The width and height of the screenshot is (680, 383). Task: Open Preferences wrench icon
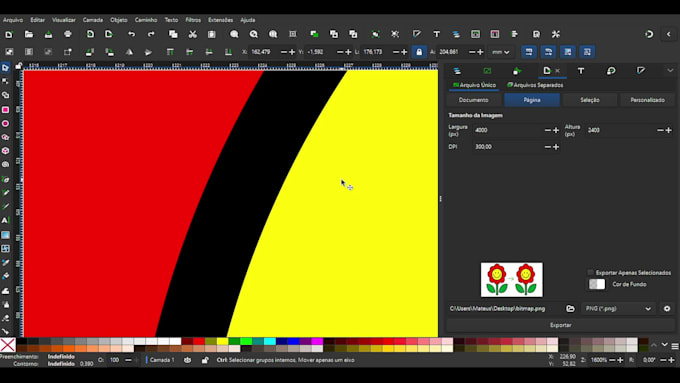556,34
